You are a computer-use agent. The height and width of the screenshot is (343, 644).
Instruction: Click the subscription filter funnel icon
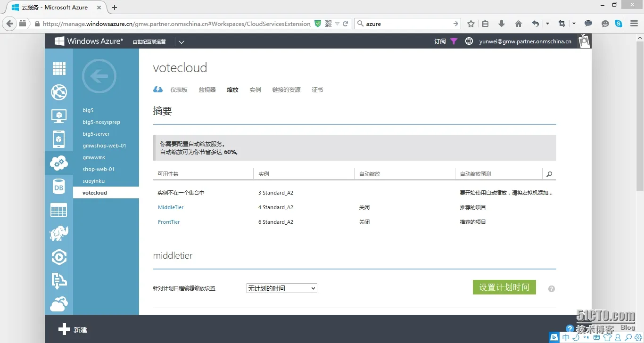pos(454,41)
